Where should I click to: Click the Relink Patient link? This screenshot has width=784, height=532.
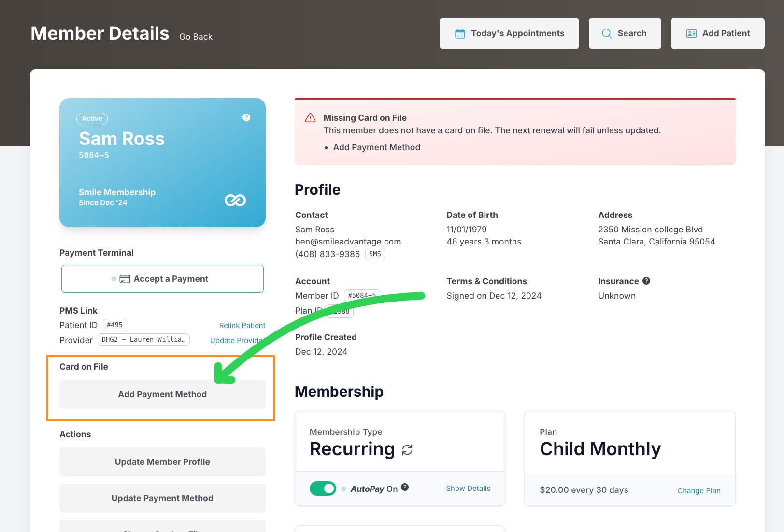[242, 326]
